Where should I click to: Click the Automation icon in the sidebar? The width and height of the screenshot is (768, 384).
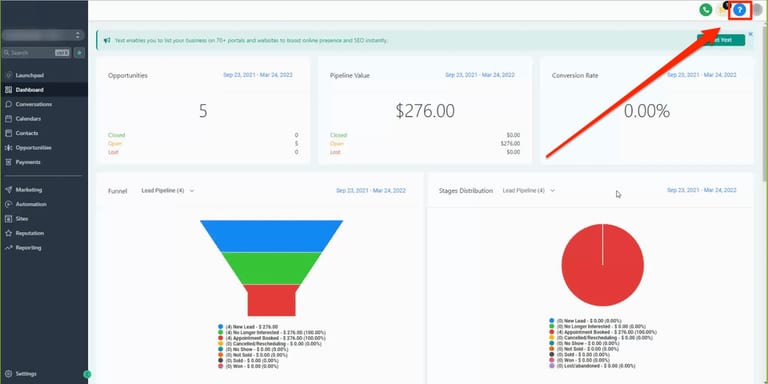(8, 204)
